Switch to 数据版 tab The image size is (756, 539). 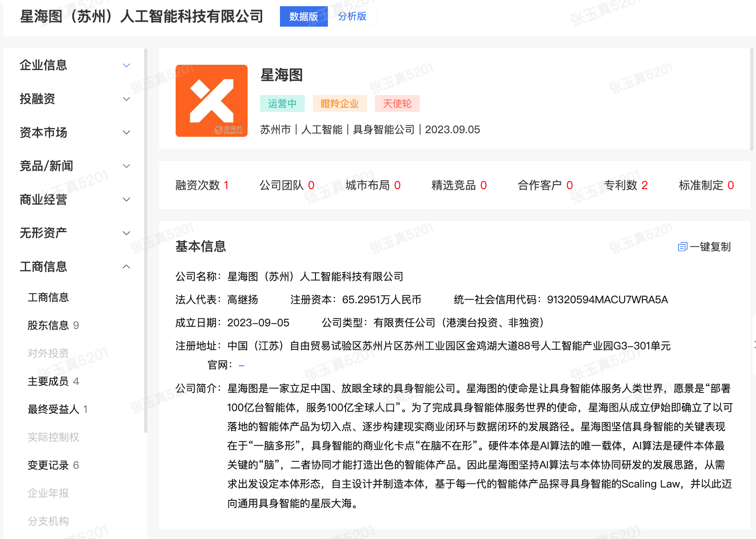(x=304, y=16)
